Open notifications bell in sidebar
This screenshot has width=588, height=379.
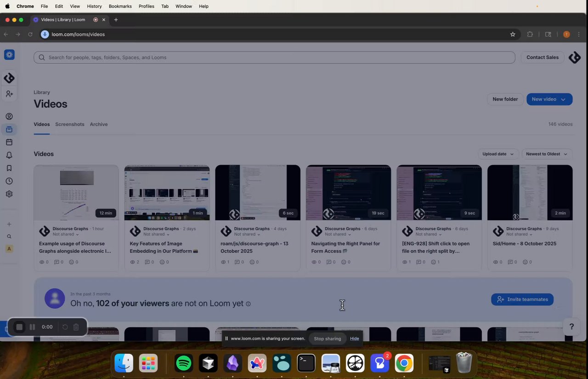9,155
